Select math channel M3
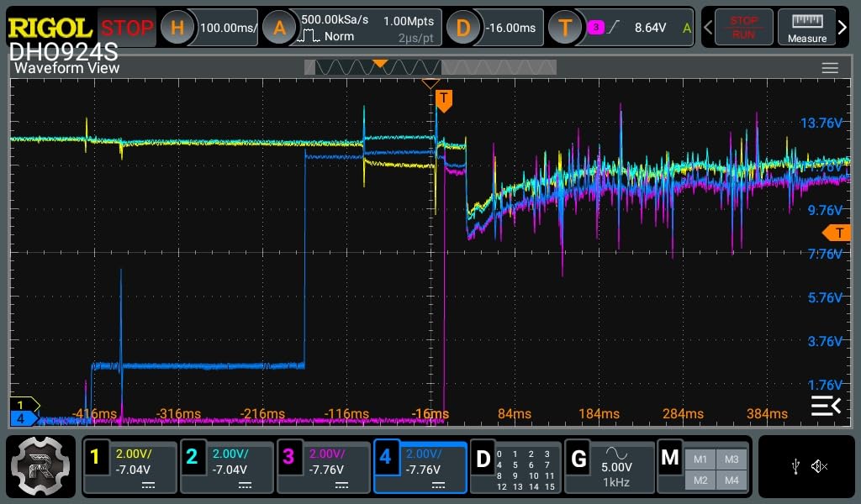Screen dimensions: 861x504 click(732, 459)
